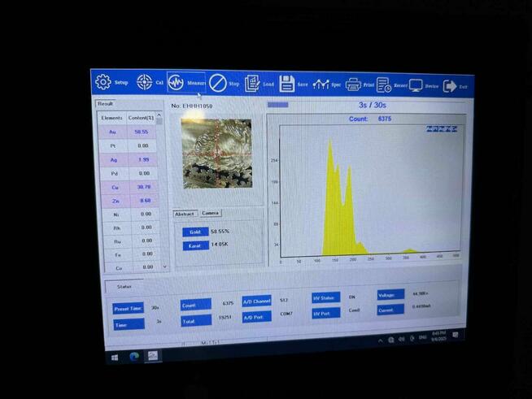Click the sample camera image preview
The width and height of the screenshot is (532, 399).
click(216, 154)
